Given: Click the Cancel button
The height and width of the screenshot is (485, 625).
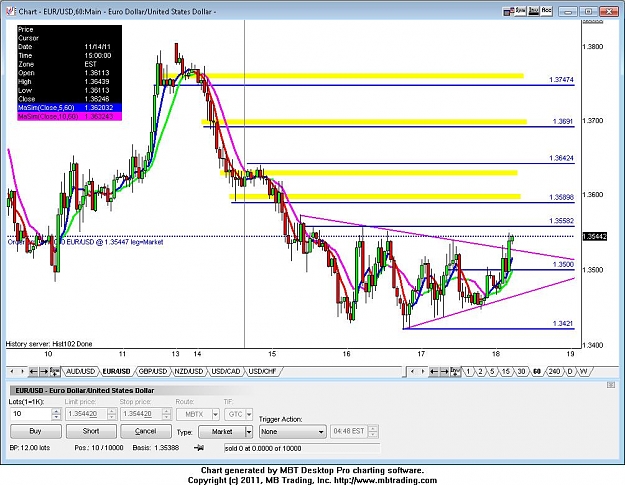Looking at the screenshot, I should tap(146, 431).
